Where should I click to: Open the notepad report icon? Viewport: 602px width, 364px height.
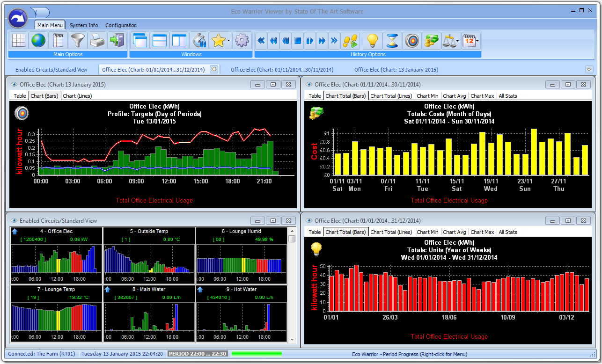click(58, 40)
